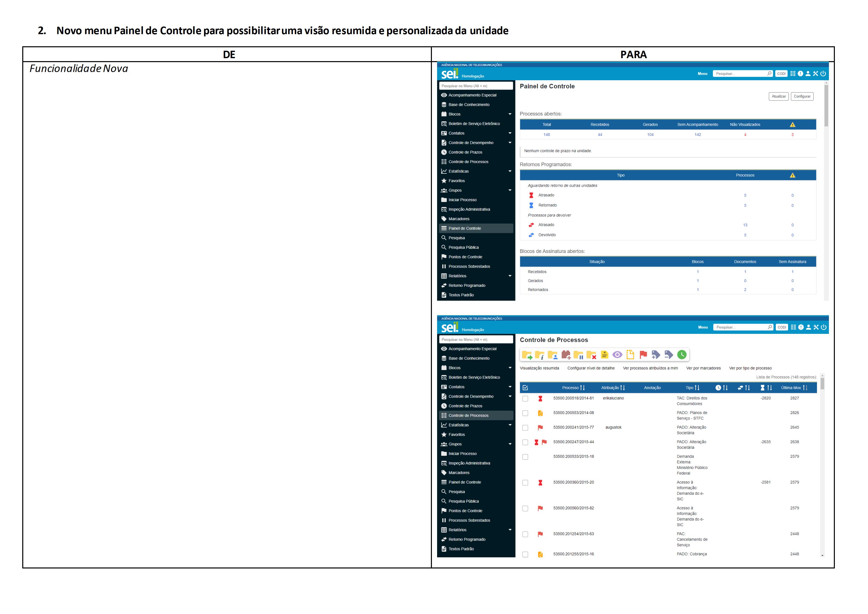
Task: Check the box for process 53500.200247/2015-44
Action: (525, 442)
